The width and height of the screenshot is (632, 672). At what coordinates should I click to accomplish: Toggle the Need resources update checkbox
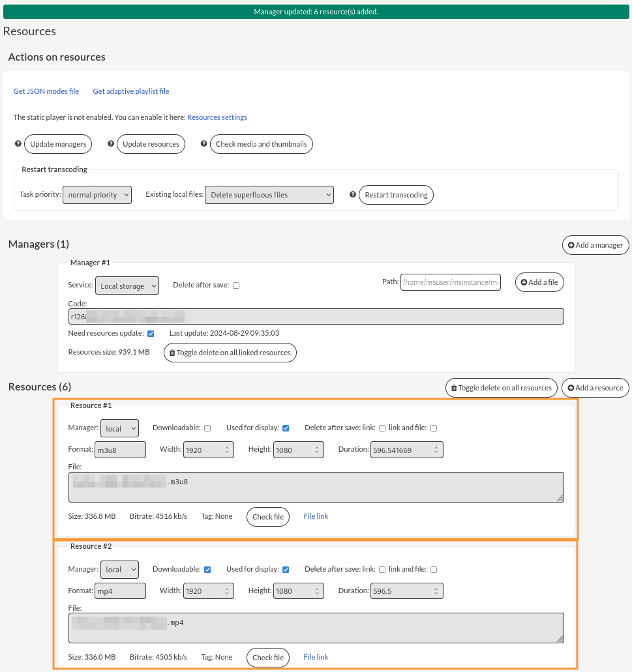click(x=151, y=334)
